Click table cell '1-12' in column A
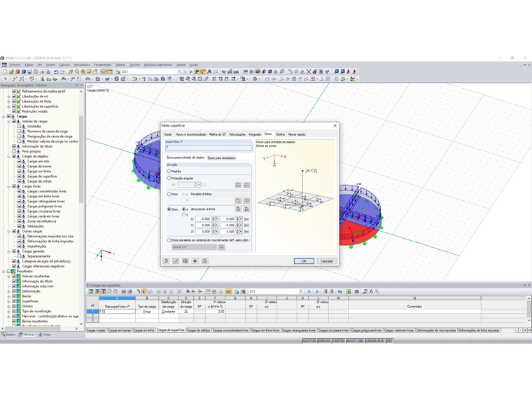This screenshot has width=532, height=399. [x=117, y=311]
